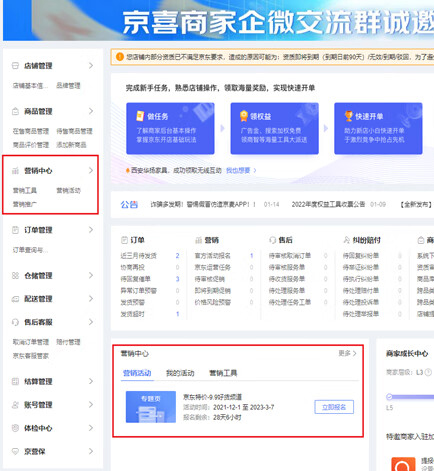Switch to the 营销活动 tab

tap(137, 373)
